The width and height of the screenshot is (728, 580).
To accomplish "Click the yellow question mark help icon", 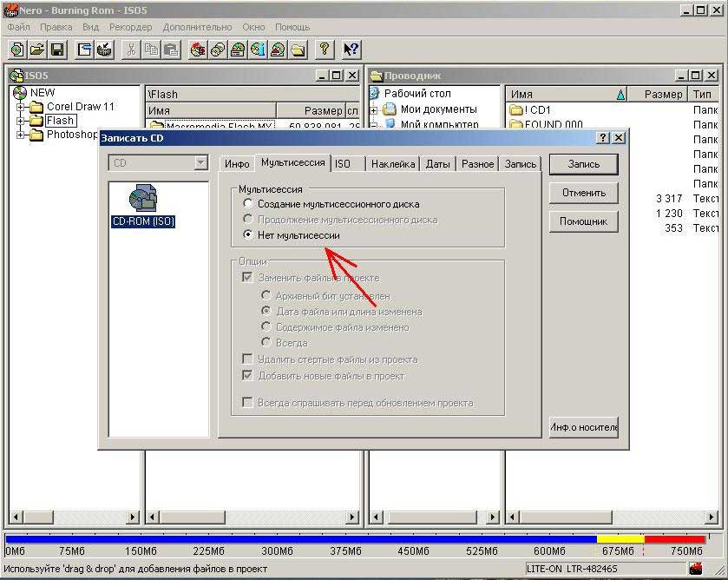I will pos(325,49).
